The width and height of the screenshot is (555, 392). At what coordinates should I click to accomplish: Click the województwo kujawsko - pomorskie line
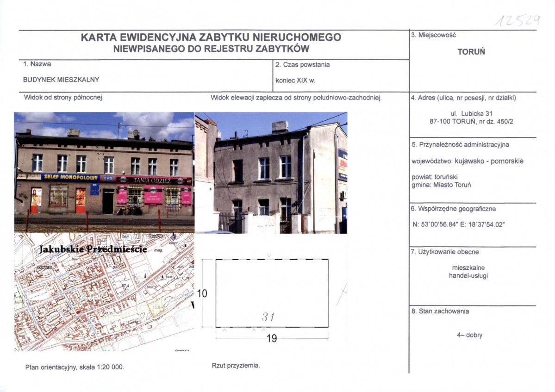coord(468,161)
